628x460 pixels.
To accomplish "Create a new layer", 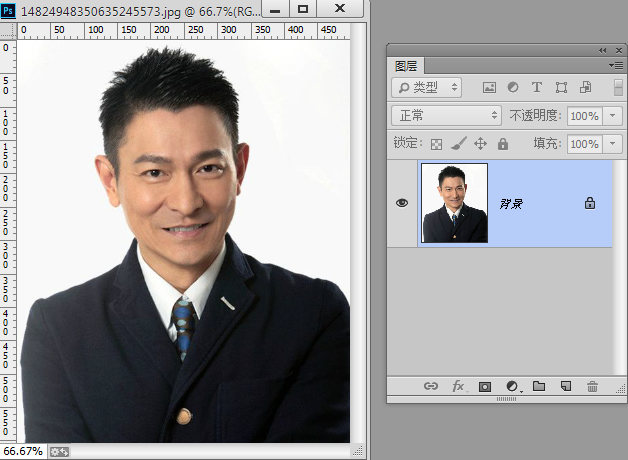I will [x=566, y=386].
